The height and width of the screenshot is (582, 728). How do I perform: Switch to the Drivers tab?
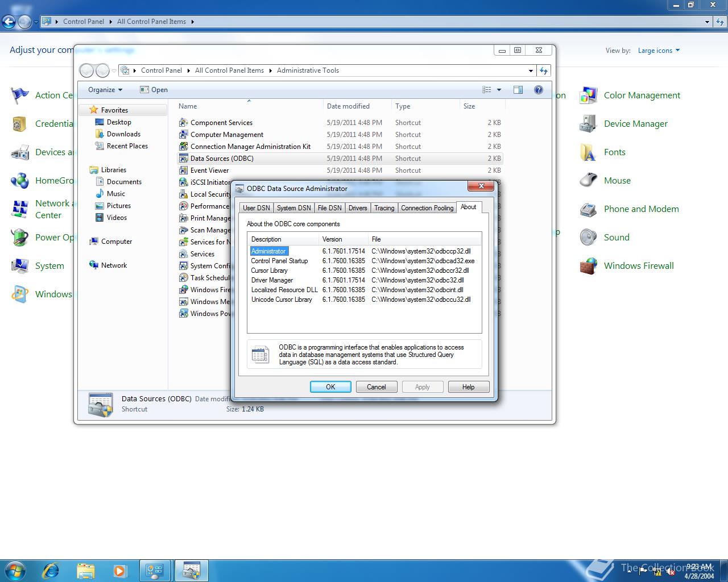click(358, 208)
